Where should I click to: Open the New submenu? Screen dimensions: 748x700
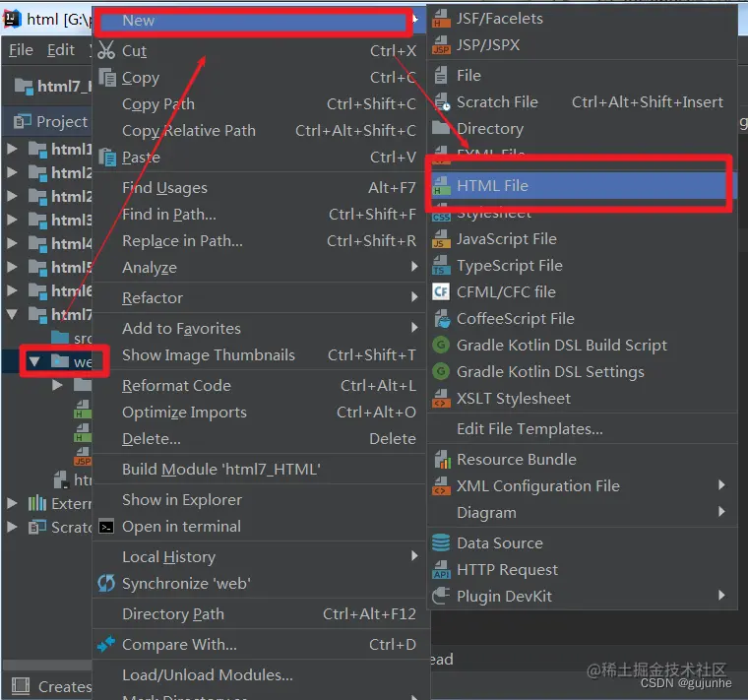(258, 21)
